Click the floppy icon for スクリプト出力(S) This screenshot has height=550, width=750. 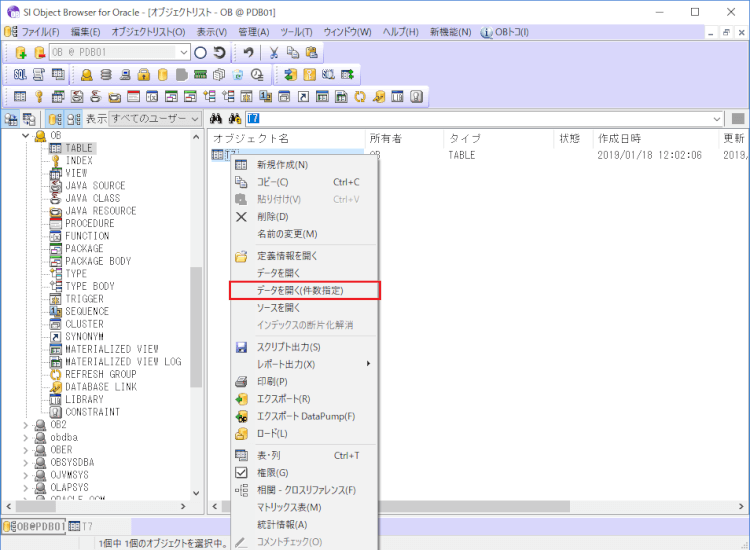click(241, 347)
